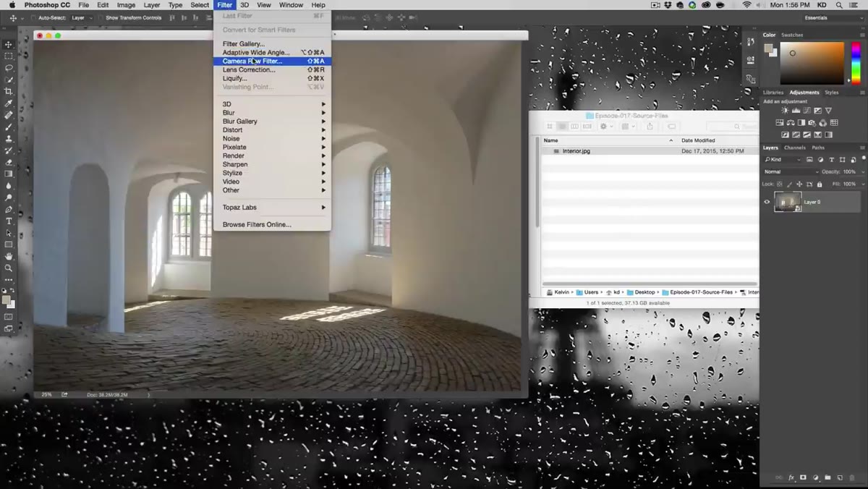Select the Eraser tool
The height and width of the screenshot is (489, 868).
(9, 162)
